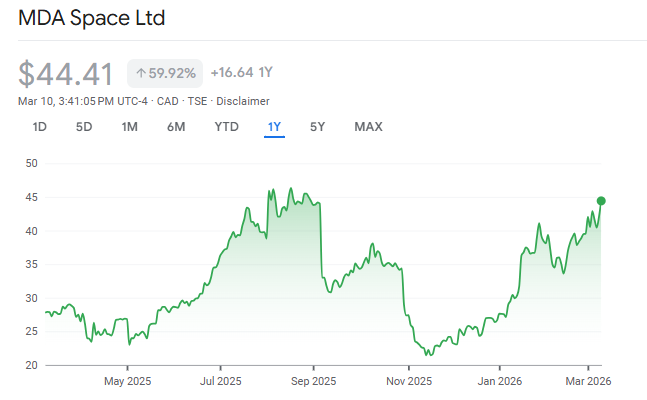Viewport: 647px width, 400px height.
Task: Click the Mar 10 timestamp text
Action: point(83,101)
